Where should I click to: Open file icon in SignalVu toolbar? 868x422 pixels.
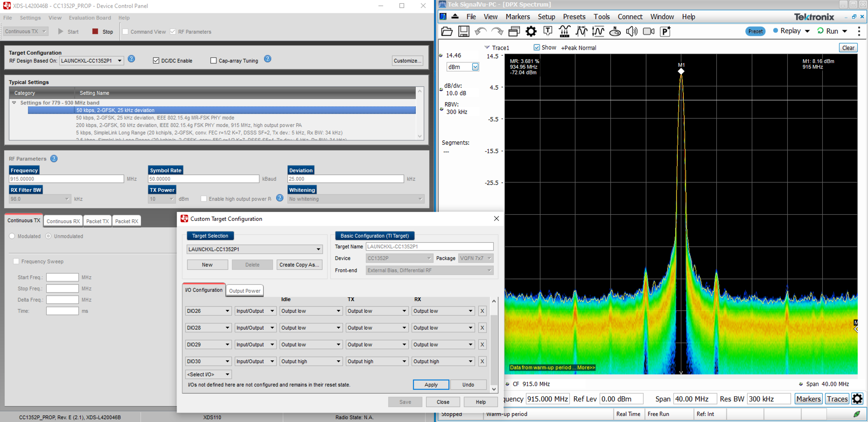click(447, 31)
